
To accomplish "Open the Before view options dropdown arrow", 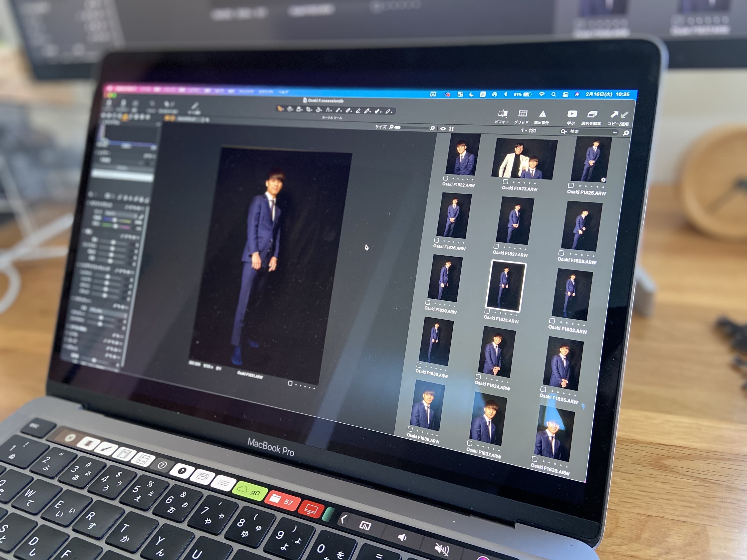I will [x=506, y=117].
